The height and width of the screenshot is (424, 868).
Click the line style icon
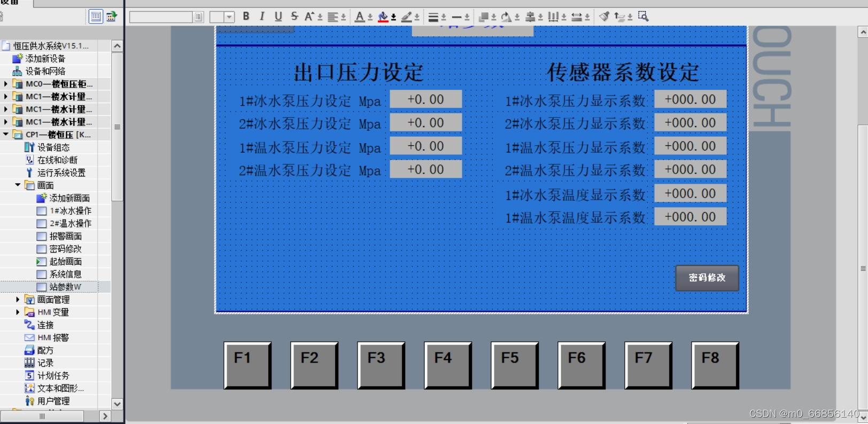pos(456,17)
